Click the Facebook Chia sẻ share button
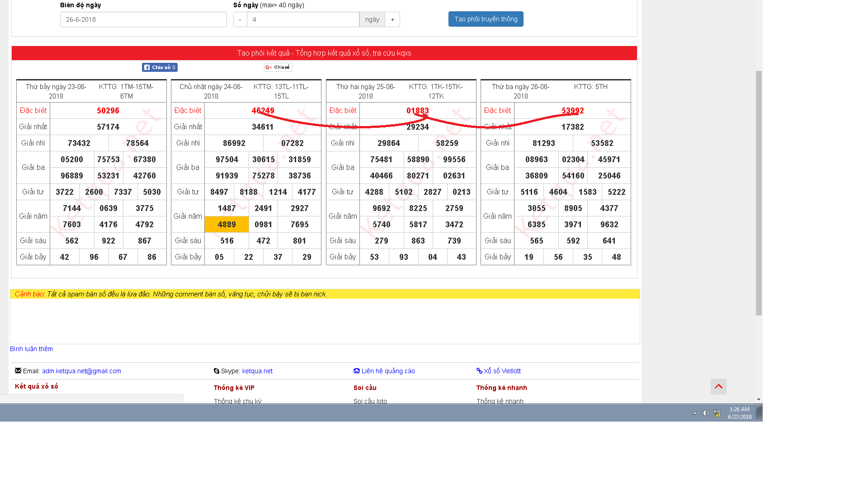This screenshot has width=868, height=488. (160, 67)
